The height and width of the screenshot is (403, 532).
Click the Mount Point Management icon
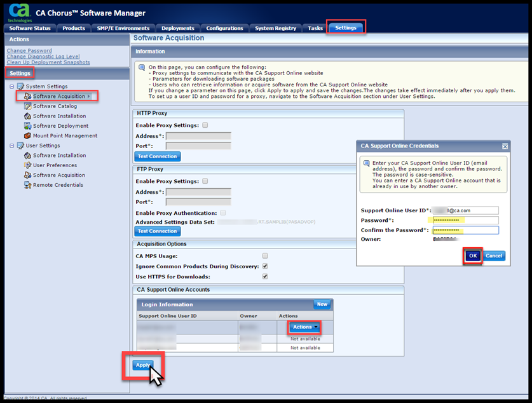click(x=27, y=135)
